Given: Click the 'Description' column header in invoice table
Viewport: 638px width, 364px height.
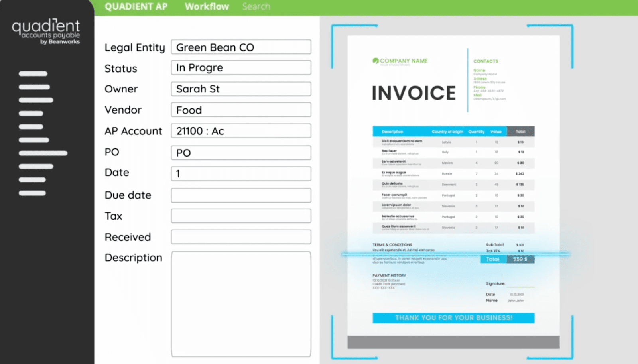Looking at the screenshot, I should coord(392,132).
